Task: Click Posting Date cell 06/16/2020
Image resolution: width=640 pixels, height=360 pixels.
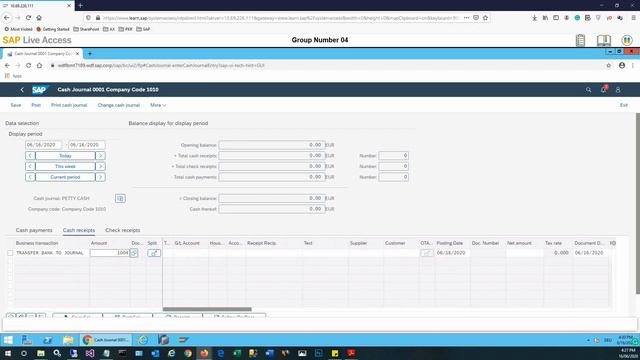Action: tap(451, 253)
